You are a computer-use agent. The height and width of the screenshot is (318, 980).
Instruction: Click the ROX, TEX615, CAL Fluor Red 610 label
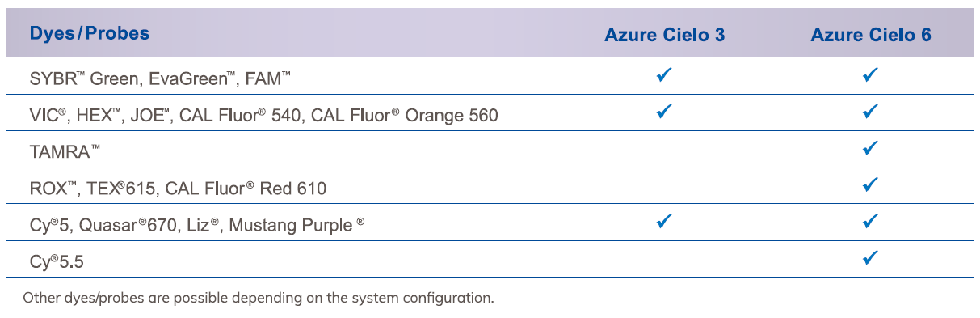[x=178, y=189]
